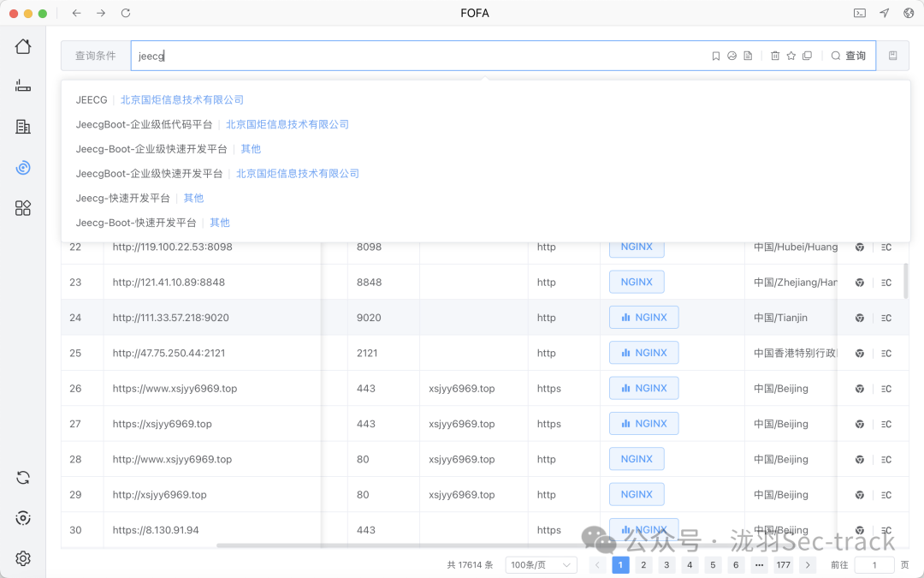Select suggestion JEECG
The height and width of the screenshot is (578, 924).
tap(92, 99)
